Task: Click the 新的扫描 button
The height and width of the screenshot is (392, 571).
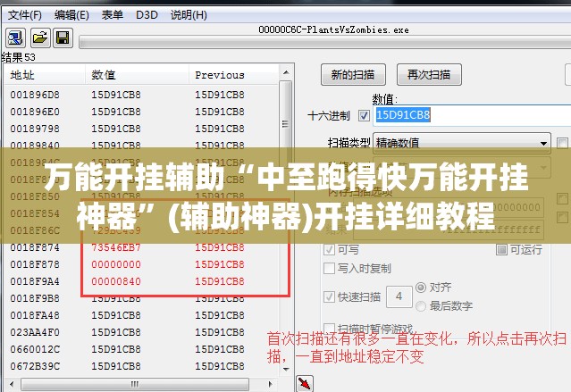Action: pyautogui.click(x=353, y=75)
